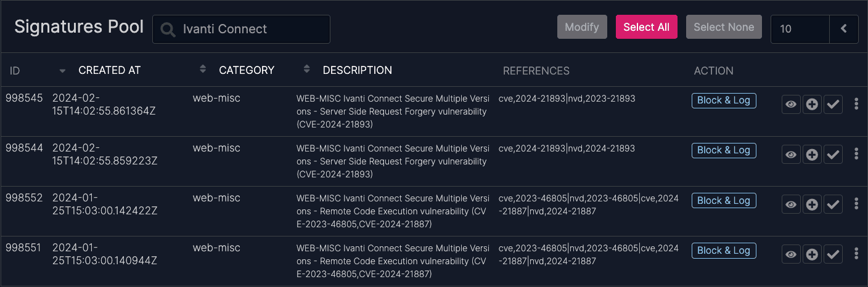Click SSRF description in row 998545
The height and width of the screenshot is (287, 868).
[393, 111]
